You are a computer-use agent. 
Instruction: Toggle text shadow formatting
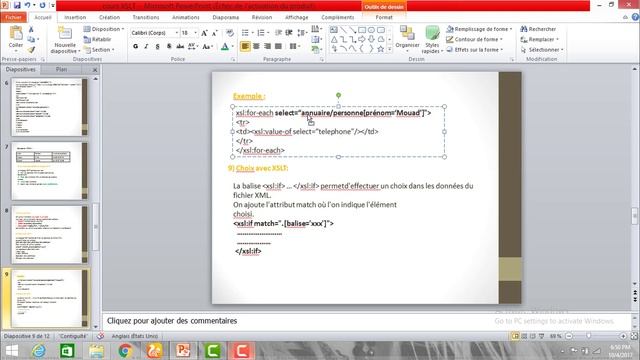[x=169, y=47]
